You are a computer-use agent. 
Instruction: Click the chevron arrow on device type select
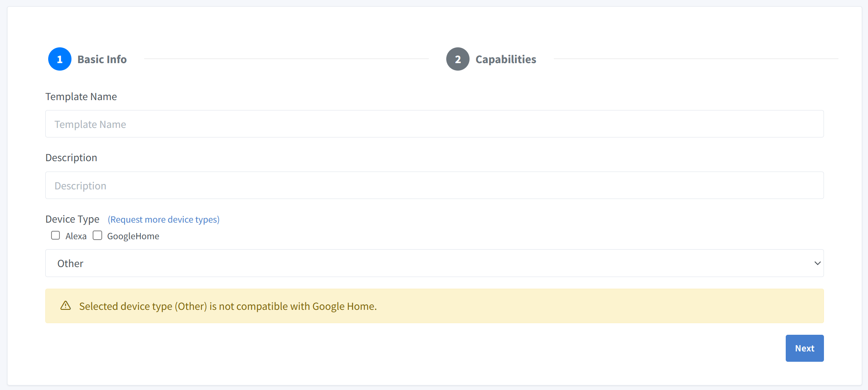[x=817, y=263]
